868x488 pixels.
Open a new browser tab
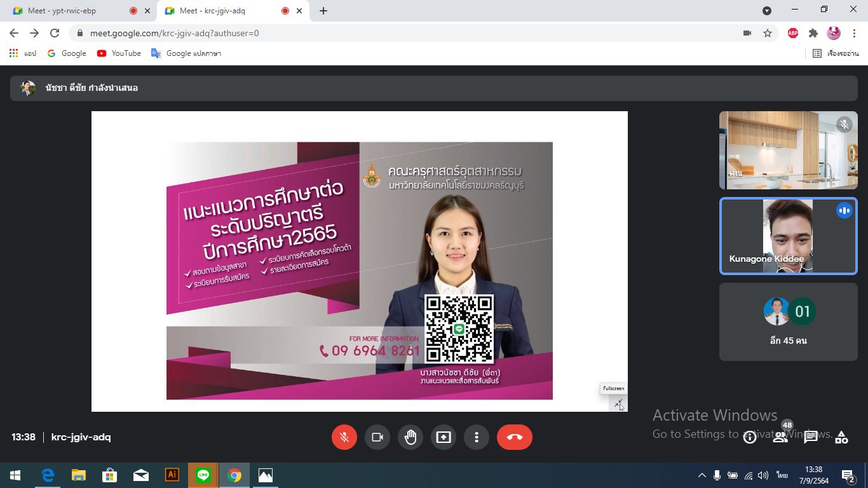[x=323, y=11]
